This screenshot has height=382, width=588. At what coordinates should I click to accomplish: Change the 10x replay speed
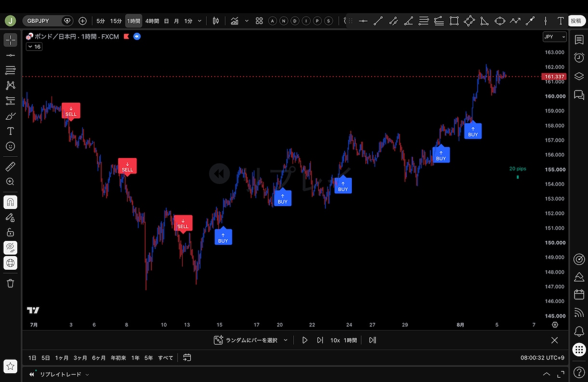click(x=335, y=340)
